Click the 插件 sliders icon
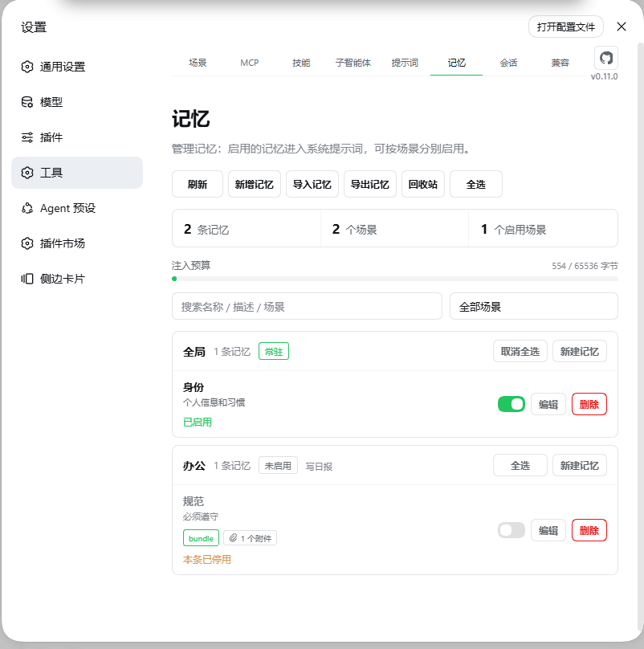 click(x=27, y=137)
